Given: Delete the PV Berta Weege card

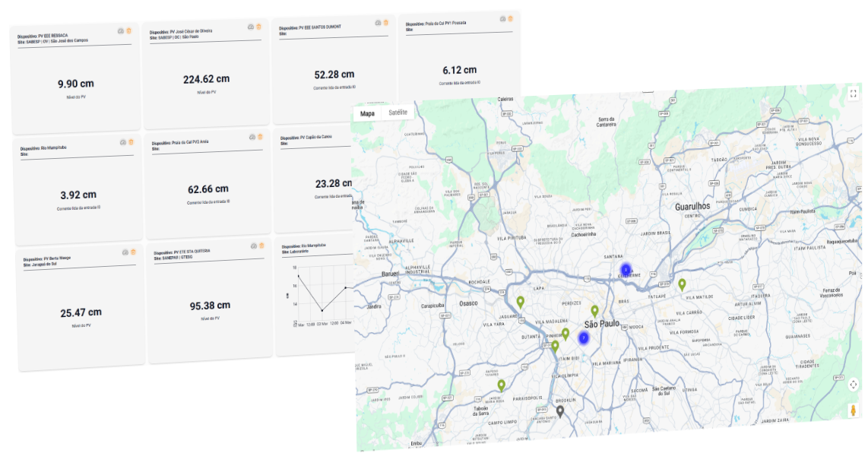Looking at the screenshot, I should pos(134,252).
